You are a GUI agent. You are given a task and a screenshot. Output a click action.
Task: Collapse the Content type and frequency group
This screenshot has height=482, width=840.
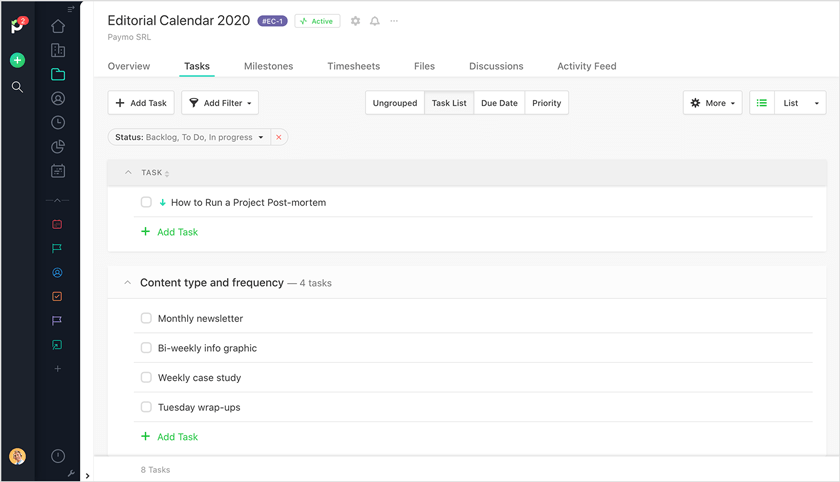pyautogui.click(x=127, y=283)
